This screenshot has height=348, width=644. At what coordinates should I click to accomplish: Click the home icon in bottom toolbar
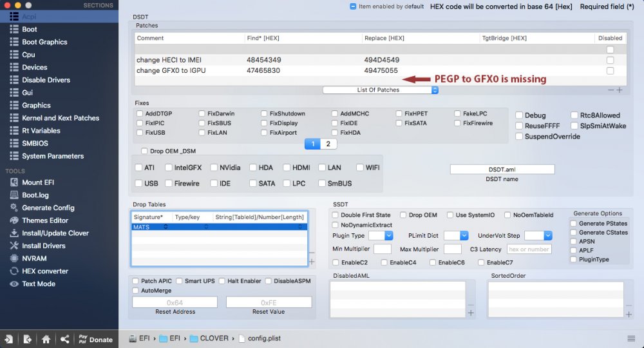click(x=46, y=340)
